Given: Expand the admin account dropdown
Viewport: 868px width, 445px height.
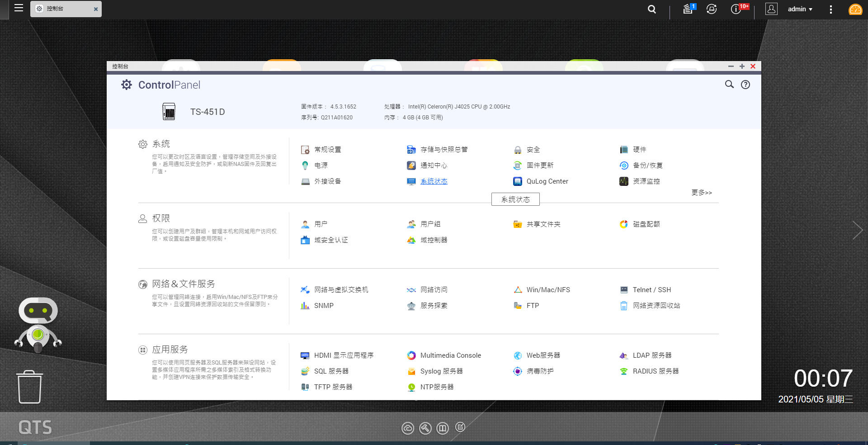Looking at the screenshot, I should [x=799, y=9].
